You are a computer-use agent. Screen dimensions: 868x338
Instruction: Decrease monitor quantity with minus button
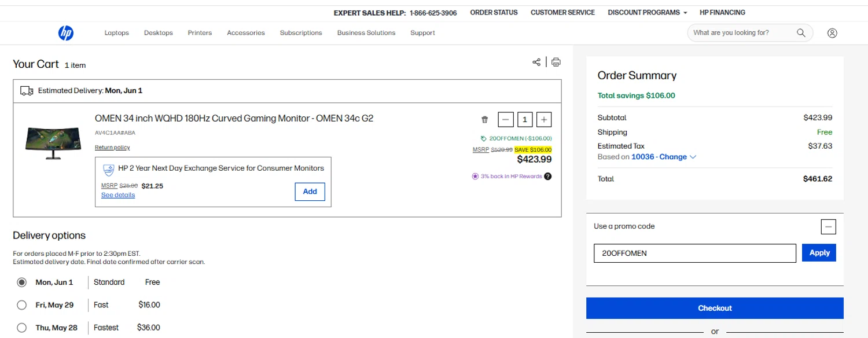506,120
